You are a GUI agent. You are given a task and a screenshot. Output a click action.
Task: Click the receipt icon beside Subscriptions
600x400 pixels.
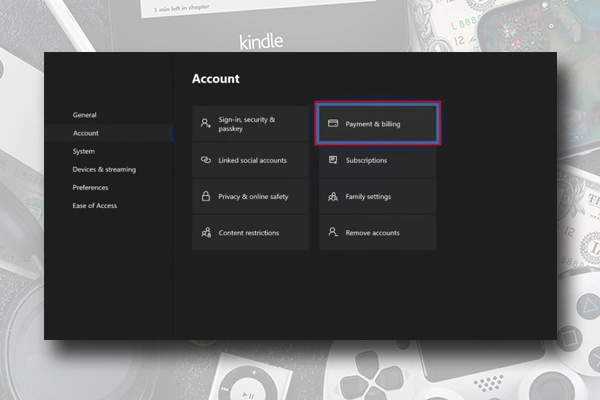click(x=333, y=160)
